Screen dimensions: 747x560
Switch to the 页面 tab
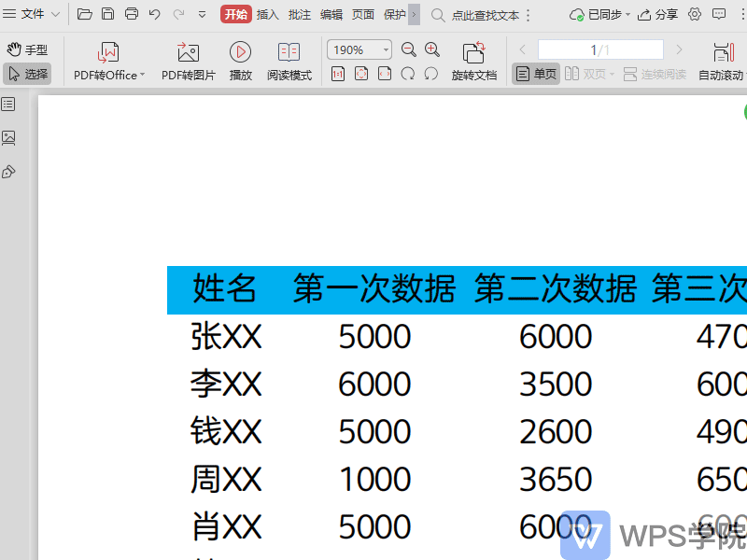coord(363,15)
